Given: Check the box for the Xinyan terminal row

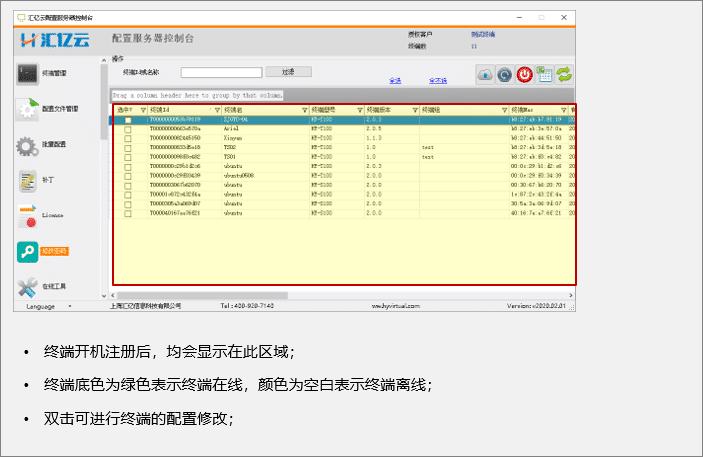Looking at the screenshot, I should (127, 138).
